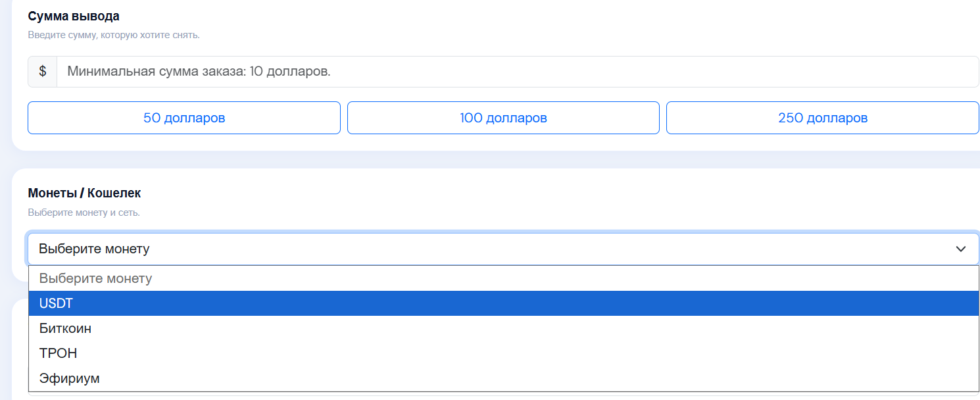
Task: Click the Введите сумму helper text
Action: 114,35
